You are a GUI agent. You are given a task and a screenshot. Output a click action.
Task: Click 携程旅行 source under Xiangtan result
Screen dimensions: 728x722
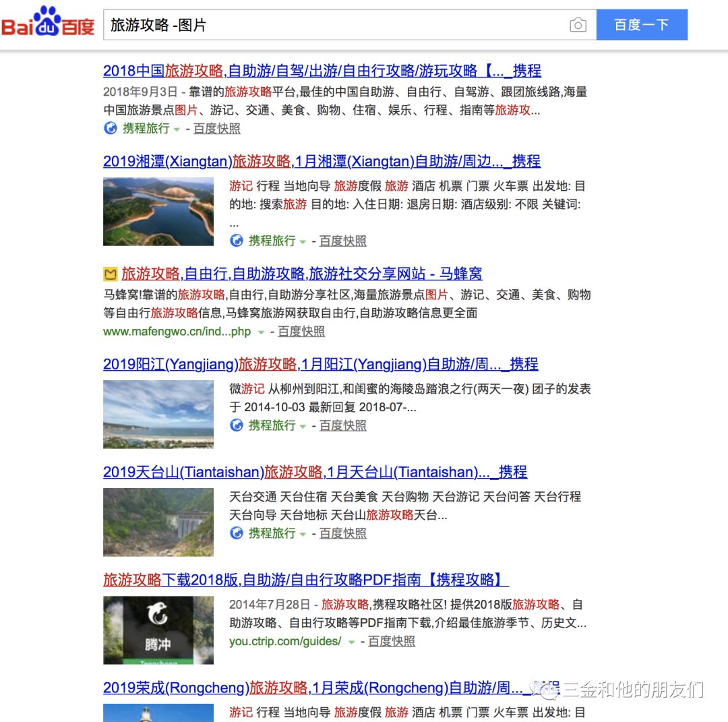[x=272, y=241]
